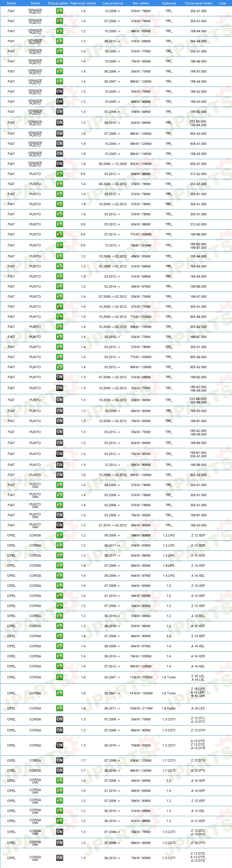232x868 pixels.
Task: Select PB icon in Grande Punto 09.2010 row
Action: click(x=59, y=41)
